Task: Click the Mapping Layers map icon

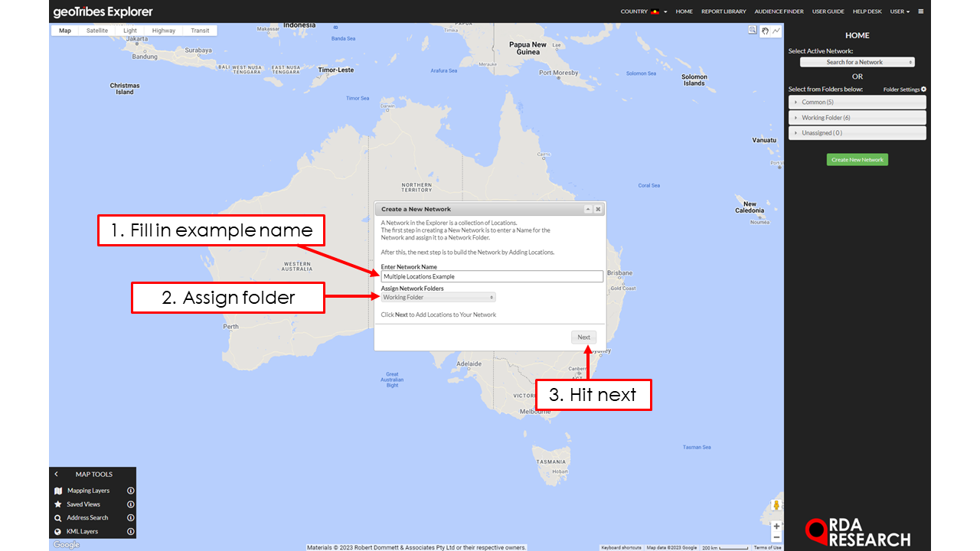Action: coord(58,491)
